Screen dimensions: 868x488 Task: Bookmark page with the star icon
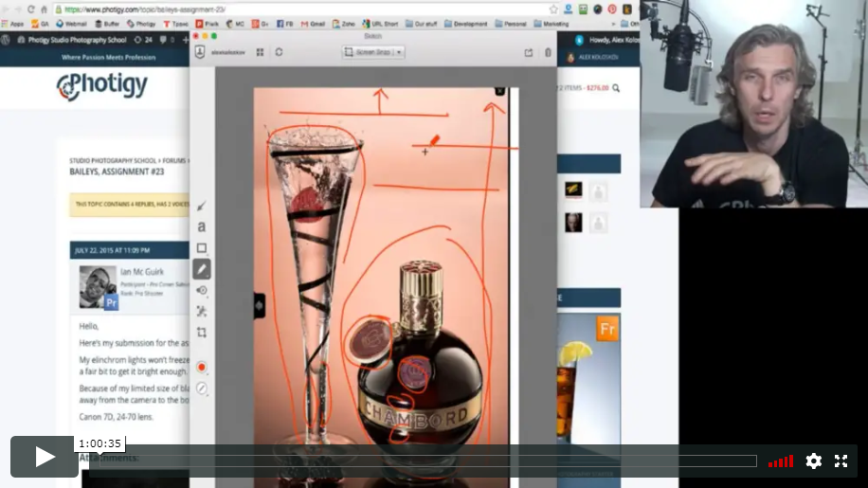click(553, 9)
